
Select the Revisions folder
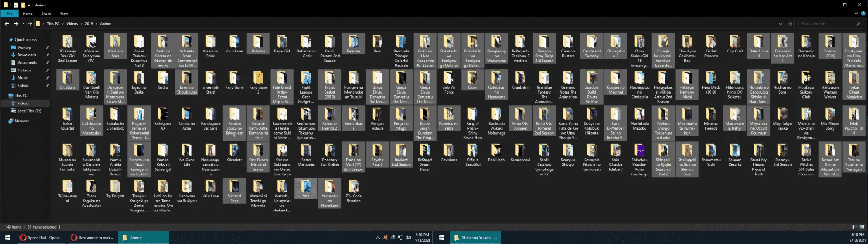point(449,153)
